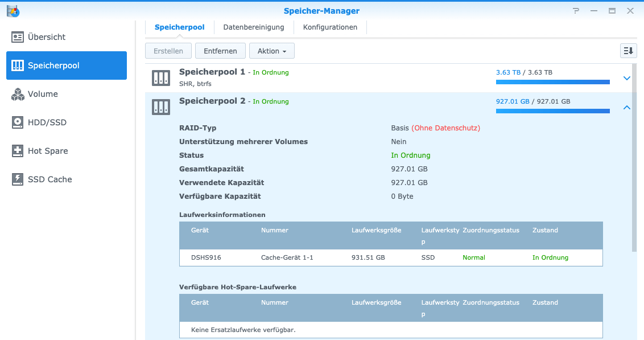The height and width of the screenshot is (340, 644).
Task: Click Speicherpool 2 usage bar
Action: [x=553, y=111]
